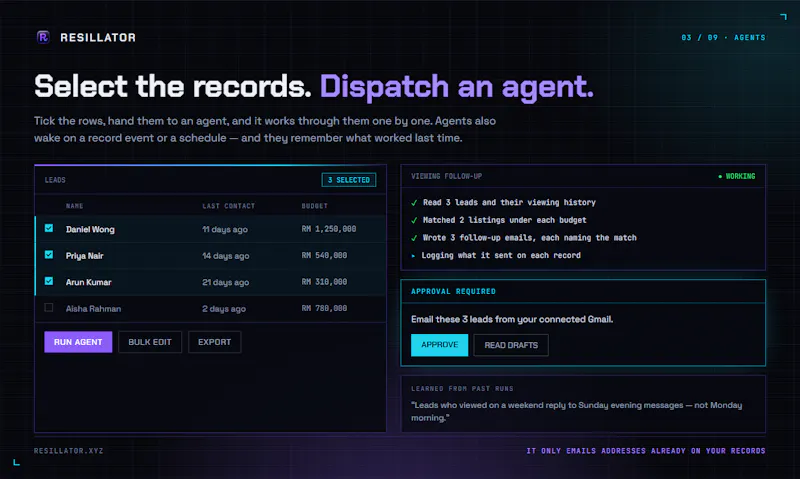Click the '21 days ago' last contact value
The width and height of the screenshot is (800, 479).
226,282
